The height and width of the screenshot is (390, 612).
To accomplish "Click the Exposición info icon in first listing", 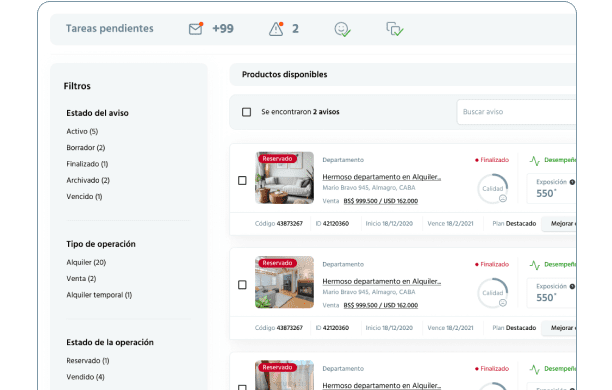I will (x=572, y=182).
